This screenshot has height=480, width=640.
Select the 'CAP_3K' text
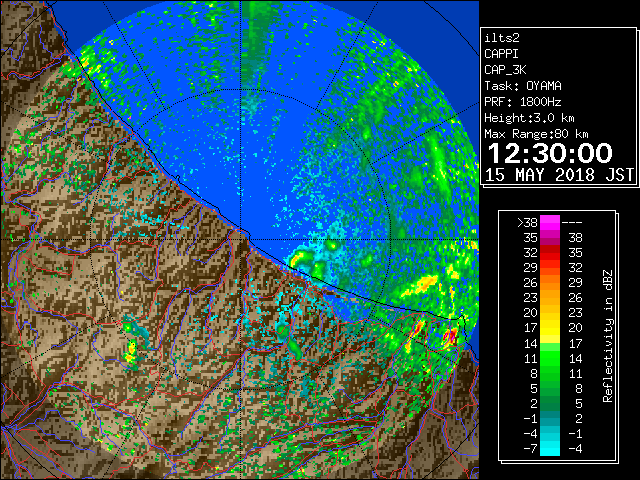pyautogui.click(x=505, y=70)
